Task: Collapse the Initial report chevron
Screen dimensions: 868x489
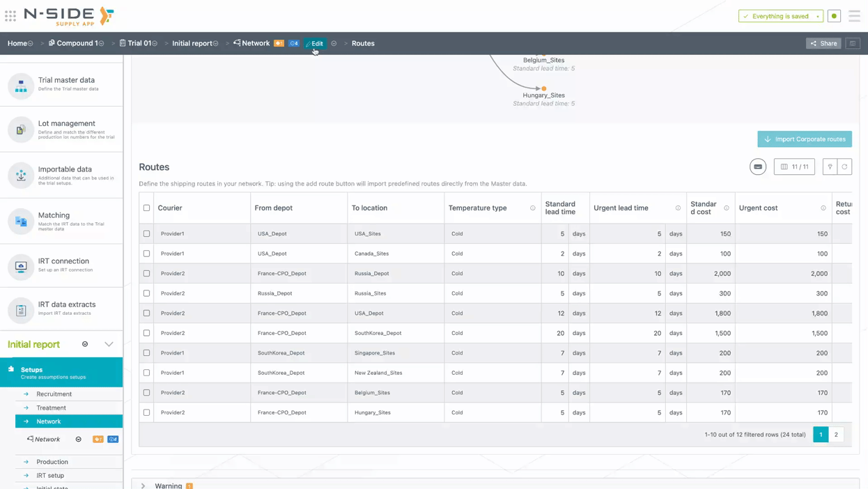Action: tap(109, 344)
